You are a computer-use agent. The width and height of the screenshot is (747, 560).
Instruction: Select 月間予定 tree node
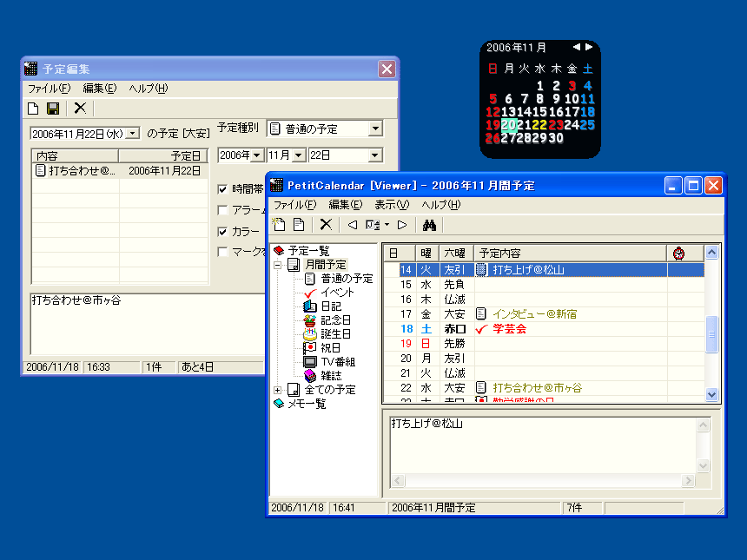tap(326, 264)
